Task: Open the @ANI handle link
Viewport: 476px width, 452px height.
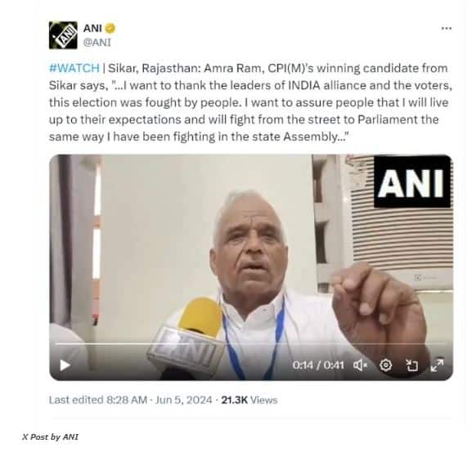Action: pyautogui.click(x=97, y=43)
